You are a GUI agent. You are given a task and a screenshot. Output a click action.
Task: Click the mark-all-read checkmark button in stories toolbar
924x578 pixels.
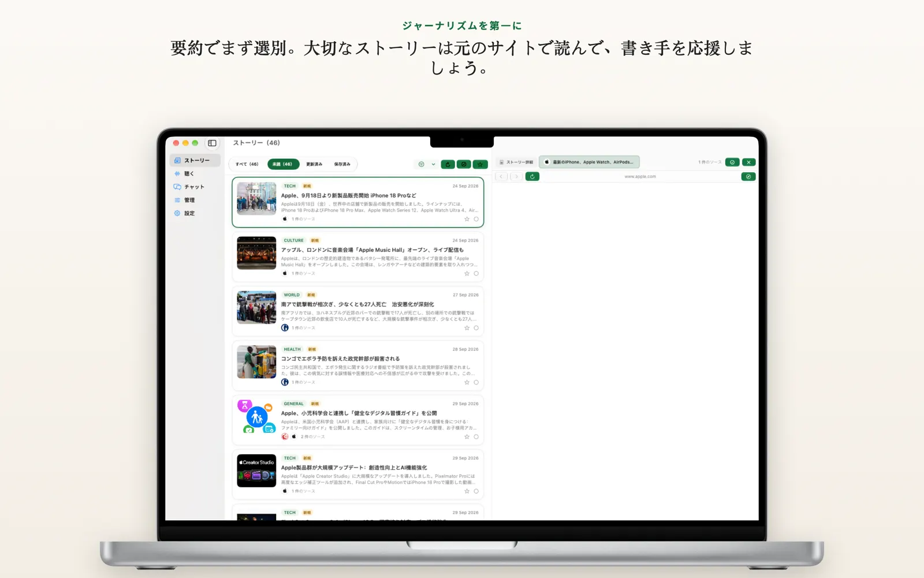point(464,164)
